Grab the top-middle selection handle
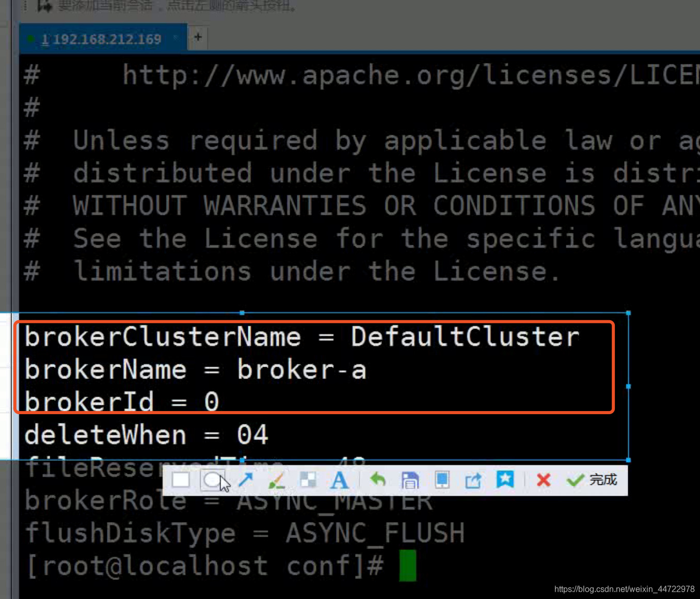This screenshot has height=599, width=700. coord(242,313)
